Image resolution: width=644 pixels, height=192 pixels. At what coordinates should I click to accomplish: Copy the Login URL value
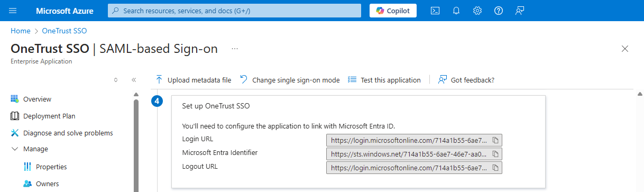tap(496, 140)
